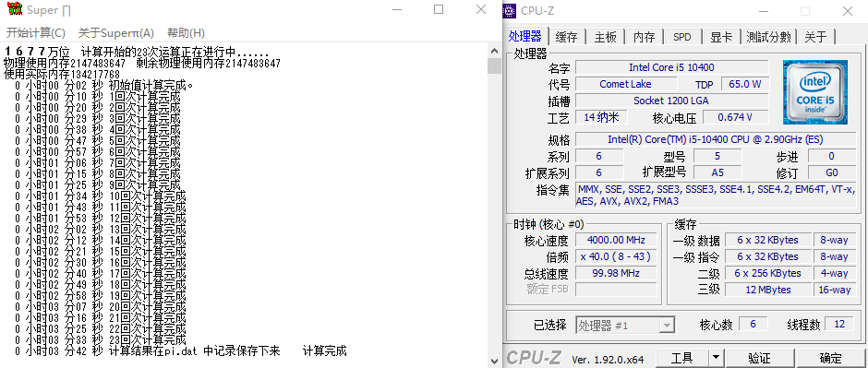868x368 pixels.
Task: Click the scroll-up arrow in Super PI window
Action: click(x=494, y=51)
